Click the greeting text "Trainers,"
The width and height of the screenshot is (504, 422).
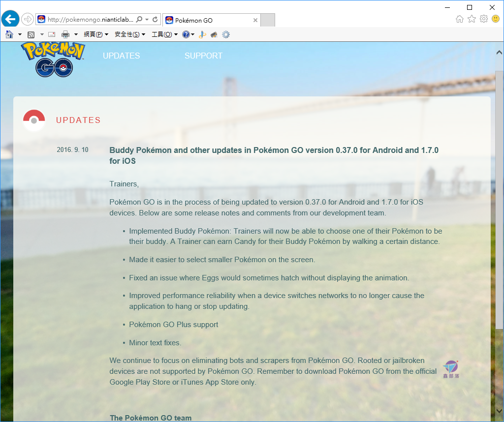(124, 183)
